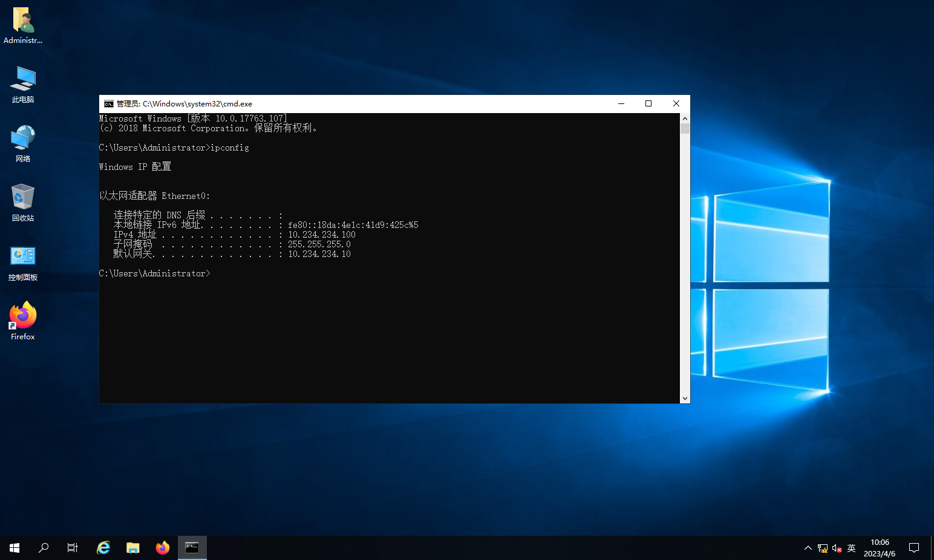Image resolution: width=934 pixels, height=560 pixels.
Task: Switch the 英 input method indicator
Action: tap(852, 548)
